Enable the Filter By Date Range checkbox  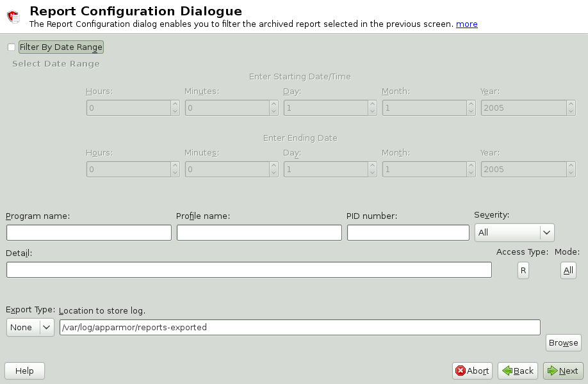click(x=11, y=47)
